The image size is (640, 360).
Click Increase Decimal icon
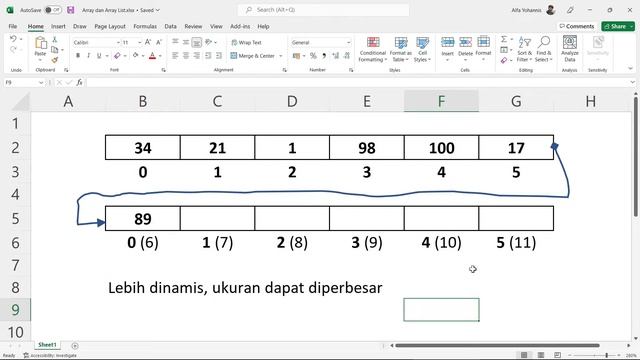pos(336,56)
